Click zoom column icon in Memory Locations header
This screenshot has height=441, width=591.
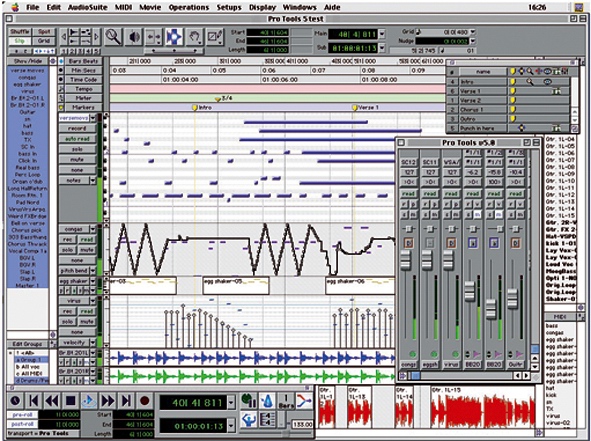click(x=530, y=71)
